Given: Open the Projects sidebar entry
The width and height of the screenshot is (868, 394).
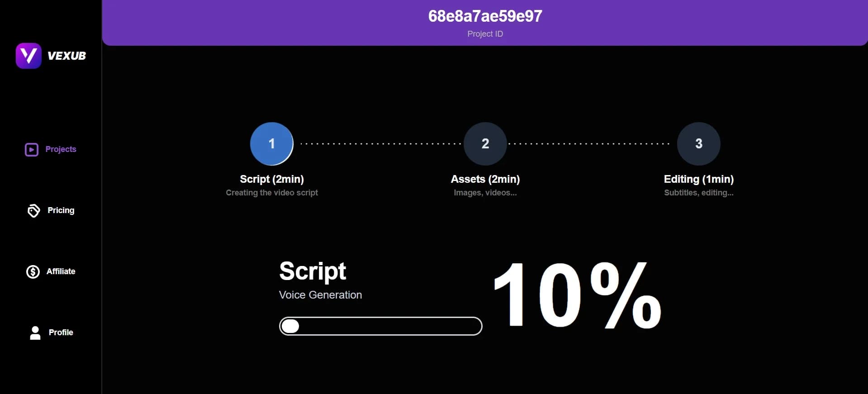Looking at the screenshot, I should 61,149.
